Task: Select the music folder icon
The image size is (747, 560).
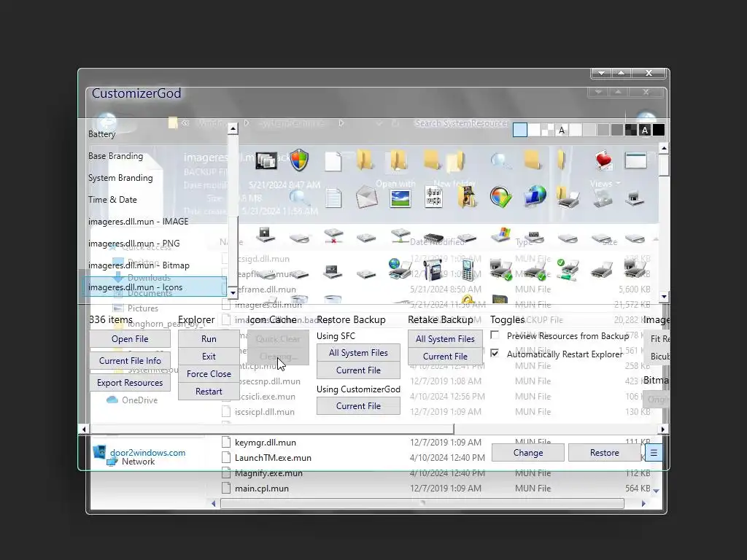Action: coord(467,197)
